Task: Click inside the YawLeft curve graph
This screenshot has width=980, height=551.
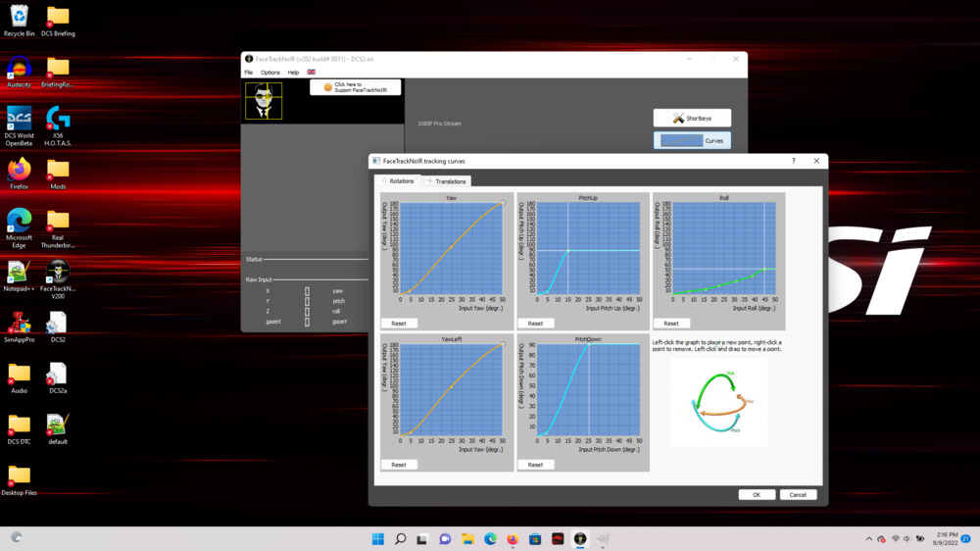Action: tap(451, 389)
